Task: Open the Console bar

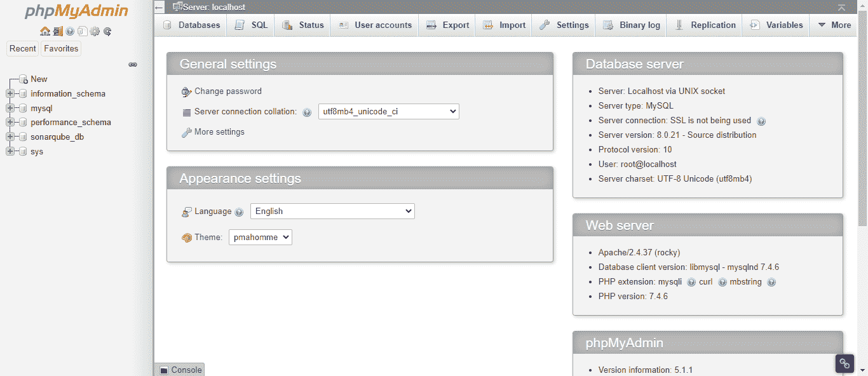Action: pyautogui.click(x=180, y=370)
